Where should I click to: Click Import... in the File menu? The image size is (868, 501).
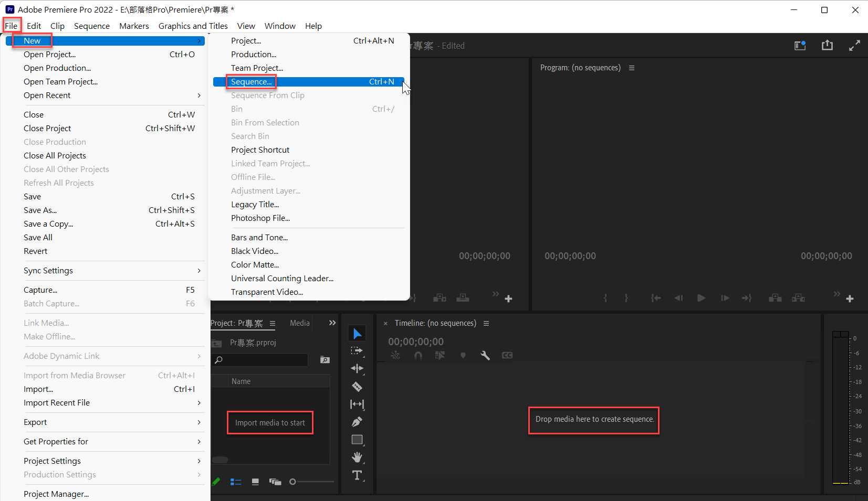click(110, 389)
